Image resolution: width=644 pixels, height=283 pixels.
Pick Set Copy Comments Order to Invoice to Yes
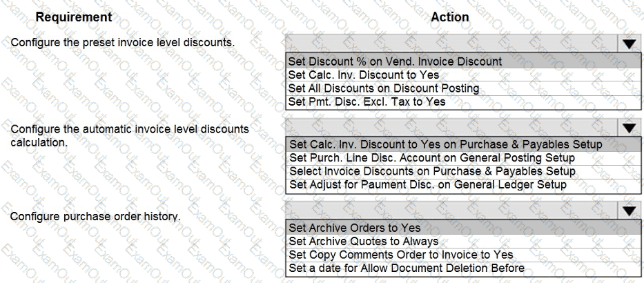click(x=400, y=254)
